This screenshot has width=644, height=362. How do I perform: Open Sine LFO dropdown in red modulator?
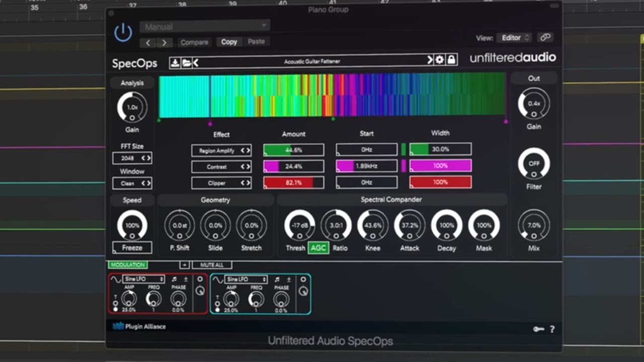tap(144, 279)
